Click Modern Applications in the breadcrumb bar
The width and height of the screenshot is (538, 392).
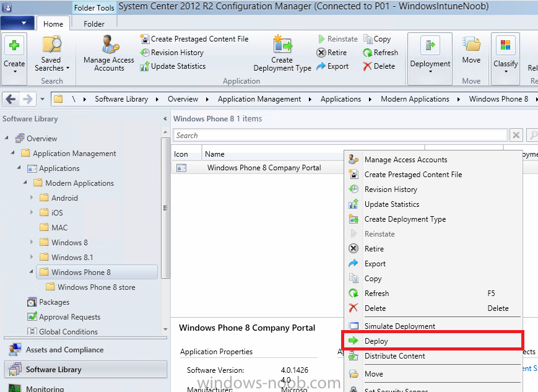tap(415, 99)
